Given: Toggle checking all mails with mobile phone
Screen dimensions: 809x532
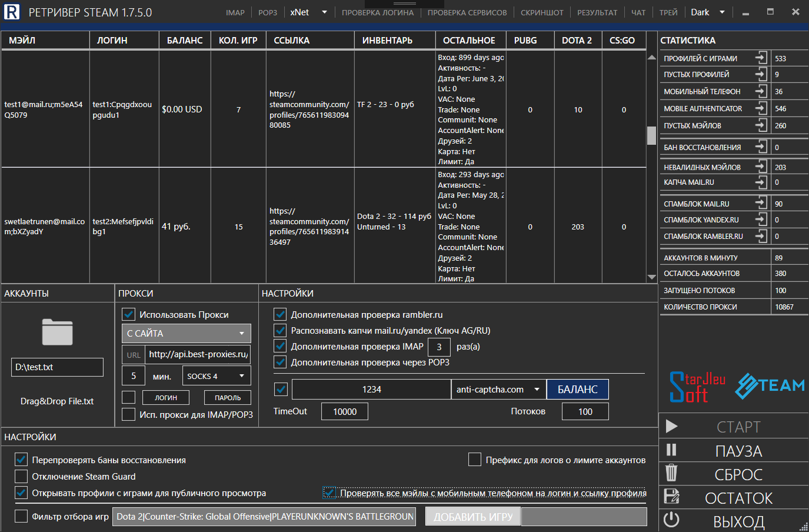Looking at the screenshot, I should pyautogui.click(x=329, y=493).
